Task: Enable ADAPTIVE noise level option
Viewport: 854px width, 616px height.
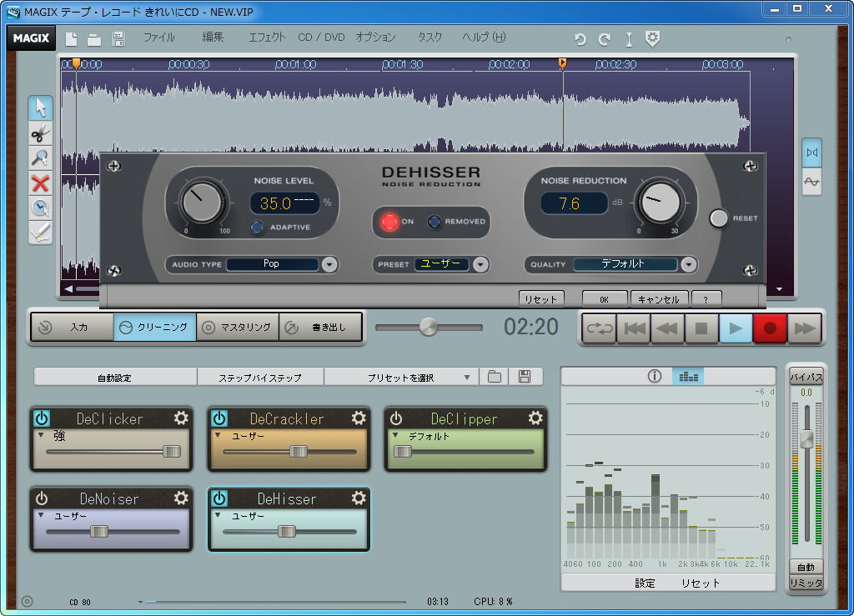Action: pos(257,227)
